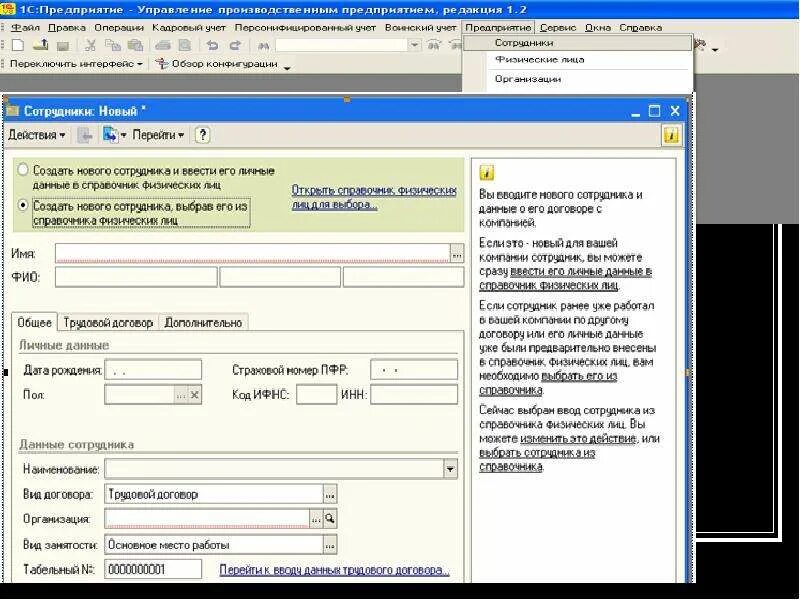Click help link ввести его личные данные в справочник
800x600 pixels.
[x=565, y=279]
